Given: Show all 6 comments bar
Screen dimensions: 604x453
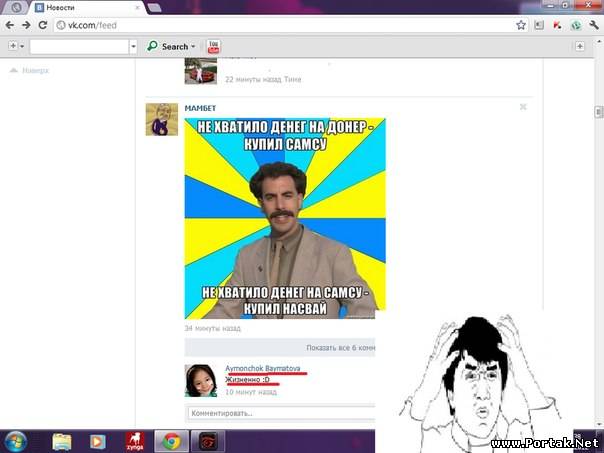Looking at the screenshot, I should point(280,347).
